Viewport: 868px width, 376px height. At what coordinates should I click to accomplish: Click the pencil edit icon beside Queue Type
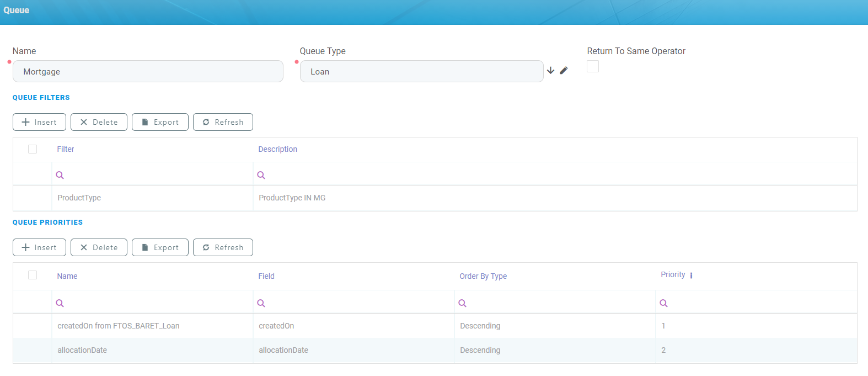[564, 71]
